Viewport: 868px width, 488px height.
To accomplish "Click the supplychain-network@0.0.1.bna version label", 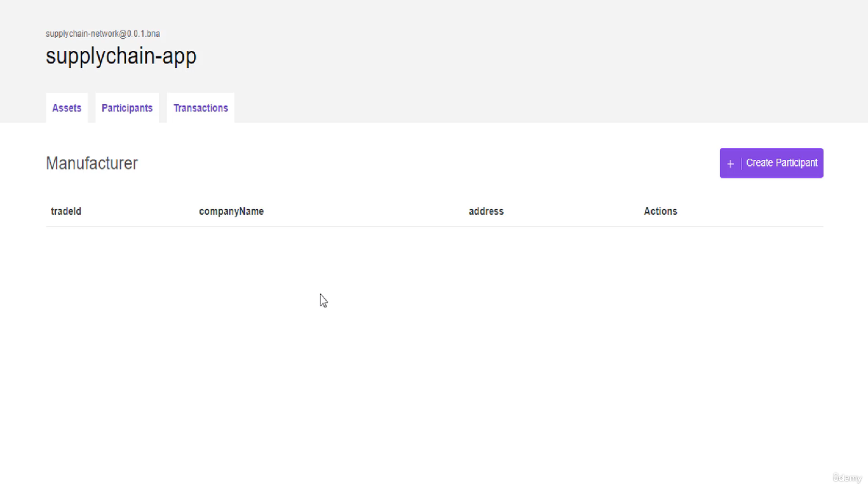I will [x=102, y=33].
